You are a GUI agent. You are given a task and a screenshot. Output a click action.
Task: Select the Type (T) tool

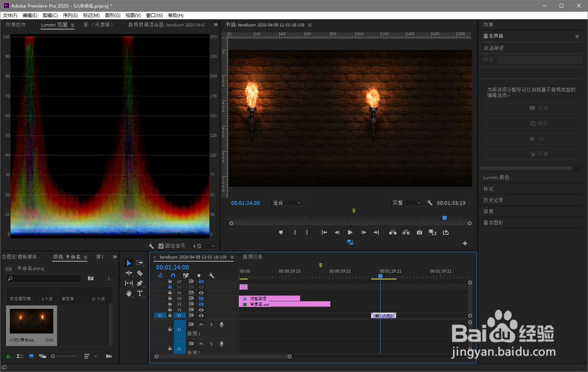point(140,293)
